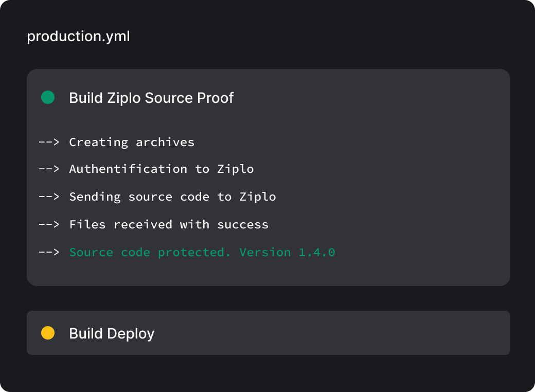The image size is (535, 392).
Task: Click the green 'Source code protected. Version 1.4.0' line
Action: pos(202,253)
